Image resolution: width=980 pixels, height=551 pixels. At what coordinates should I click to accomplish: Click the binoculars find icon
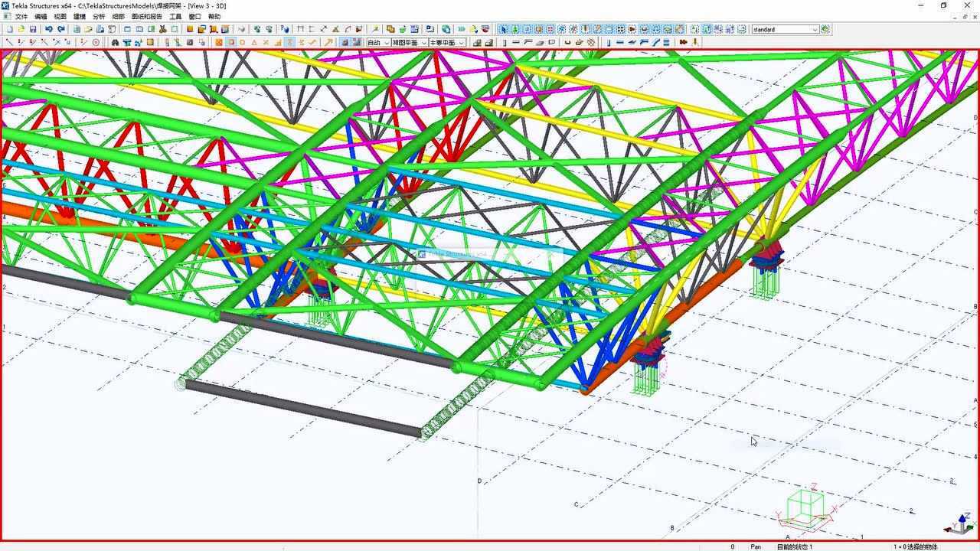[x=115, y=42]
